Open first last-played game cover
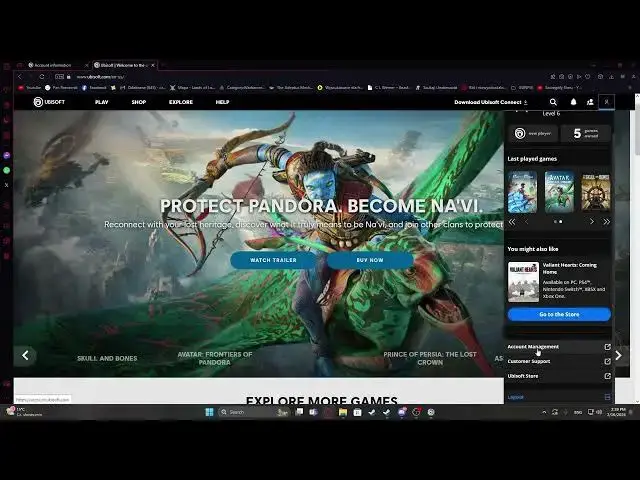 (x=522, y=192)
